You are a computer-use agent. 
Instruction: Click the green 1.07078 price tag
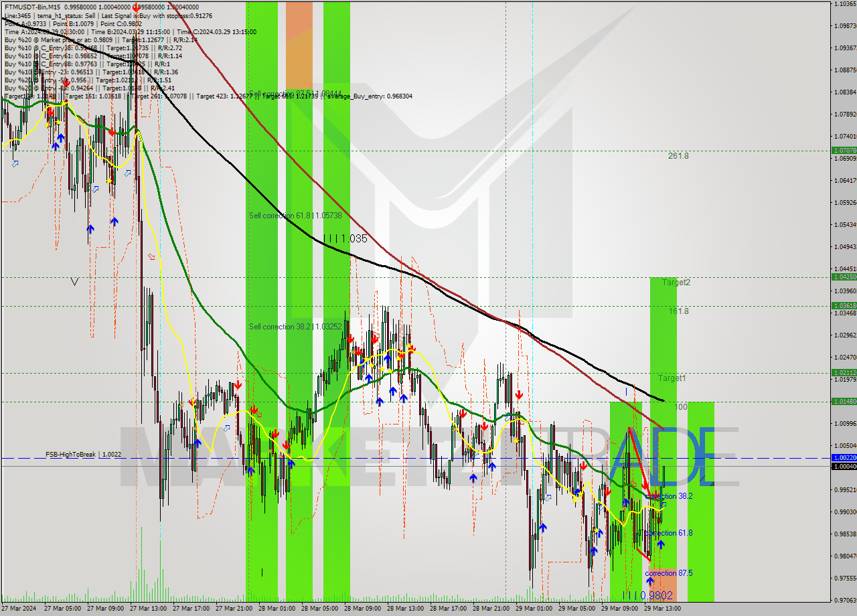844,151
